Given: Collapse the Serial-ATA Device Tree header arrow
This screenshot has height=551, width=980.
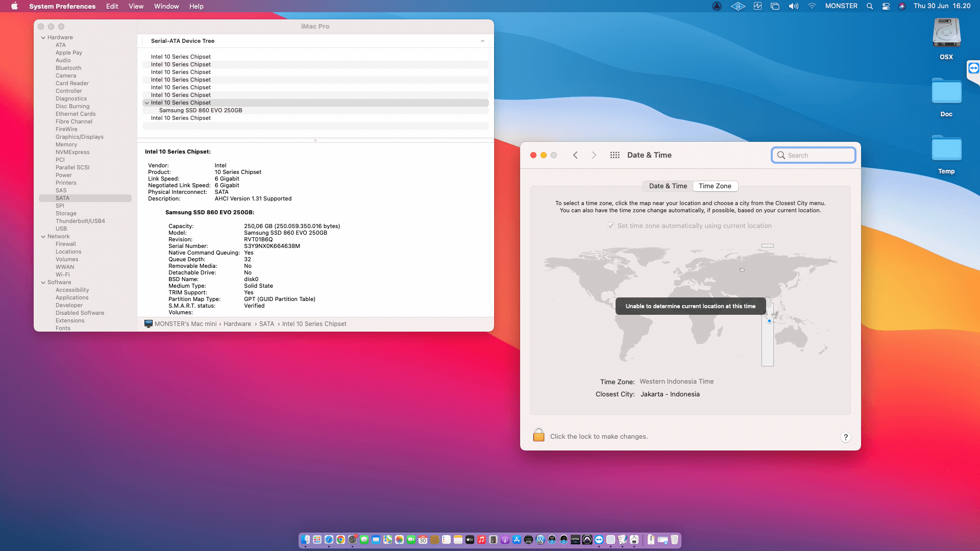Looking at the screenshot, I should 482,41.
